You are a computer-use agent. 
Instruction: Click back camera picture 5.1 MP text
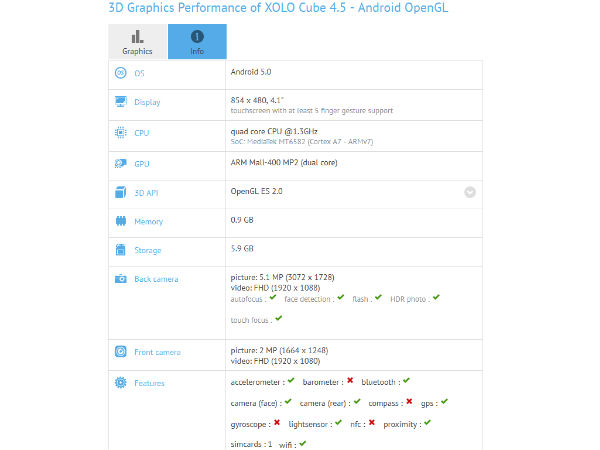tap(282, 277)
